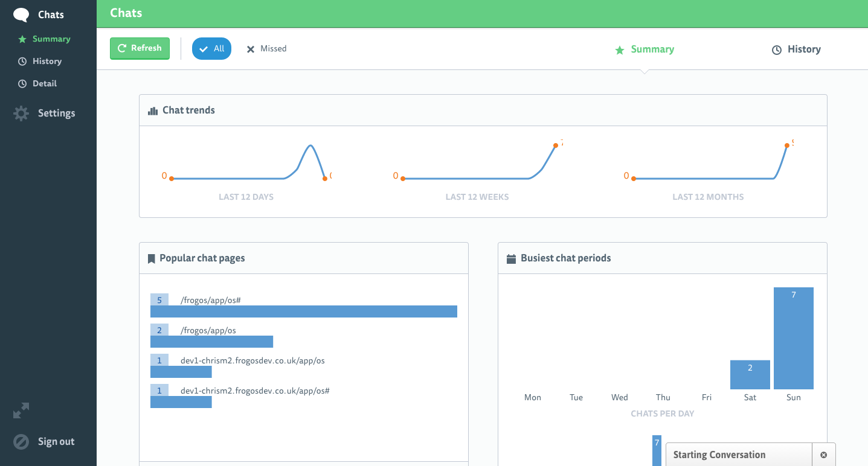The width and height of the screenshot is (868, 466).
Task: Click the Detail clock icon in sidebar
Action: (x=22, y=84)
